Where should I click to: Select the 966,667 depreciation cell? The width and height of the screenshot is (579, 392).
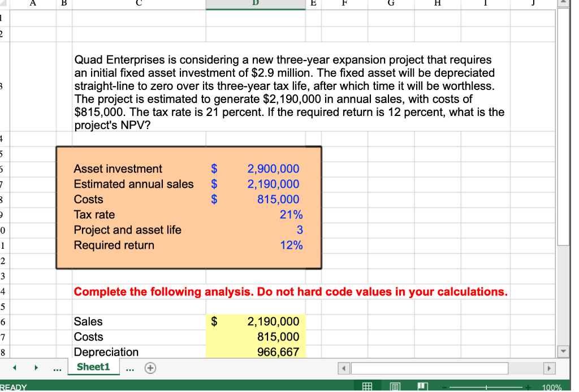coord(256,352)
